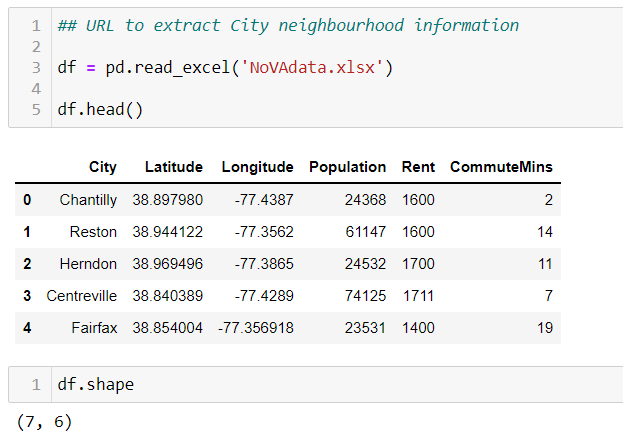Click population value 74125
The height and width of the screenshot is (444, 623).
[x=366, y=296]
